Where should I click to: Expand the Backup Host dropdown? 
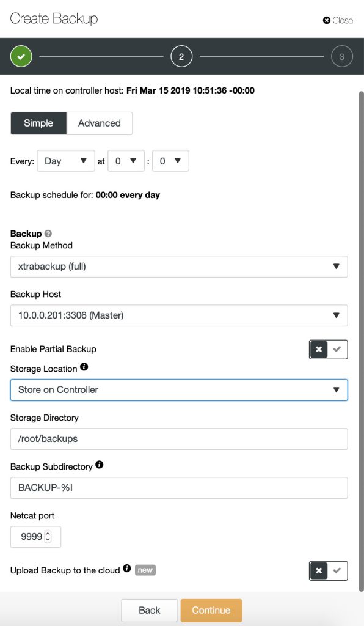click(179, 315)
